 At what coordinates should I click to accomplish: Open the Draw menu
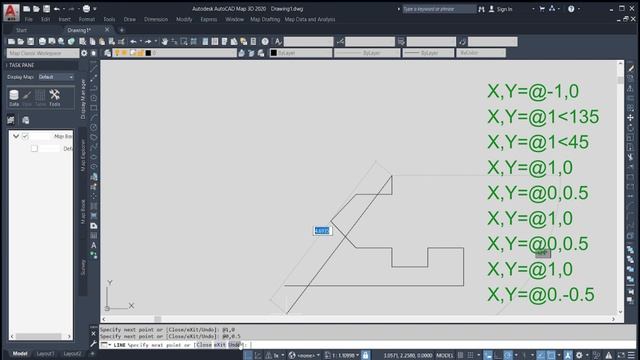[130, 19]
